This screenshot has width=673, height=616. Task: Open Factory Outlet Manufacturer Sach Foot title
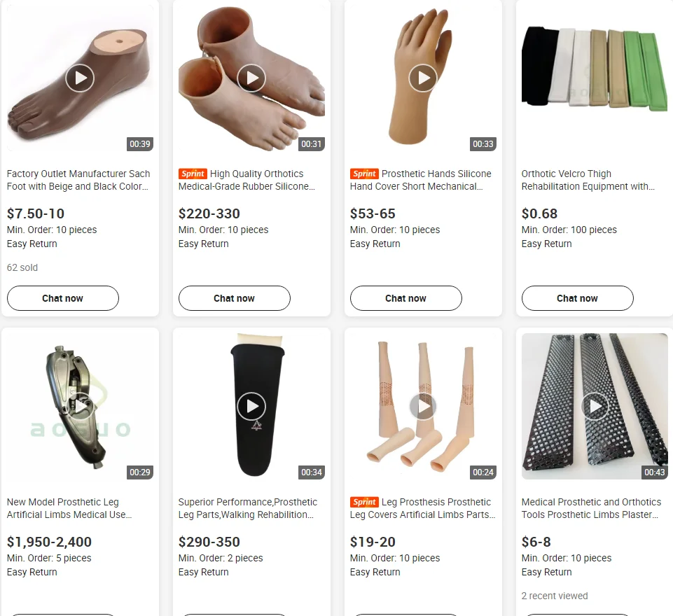tap(78, 180)
